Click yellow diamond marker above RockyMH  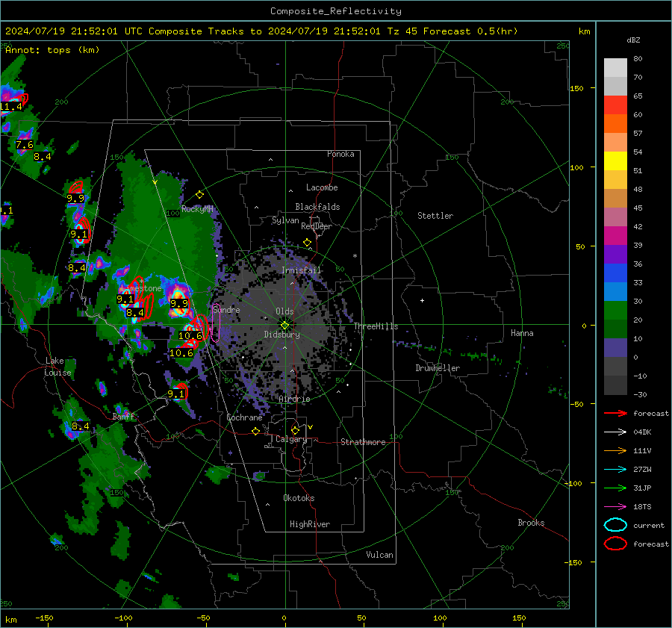click(199, 195)
